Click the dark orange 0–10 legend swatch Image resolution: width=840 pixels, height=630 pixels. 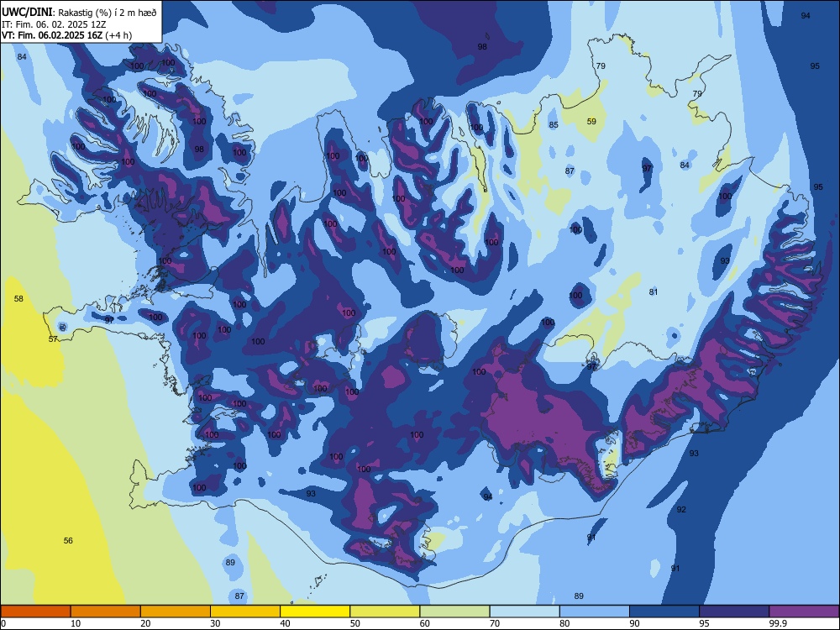[35, 612]
